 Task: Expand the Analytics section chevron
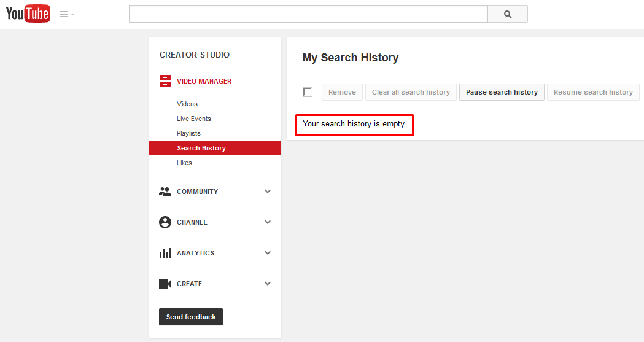[268, 253]
